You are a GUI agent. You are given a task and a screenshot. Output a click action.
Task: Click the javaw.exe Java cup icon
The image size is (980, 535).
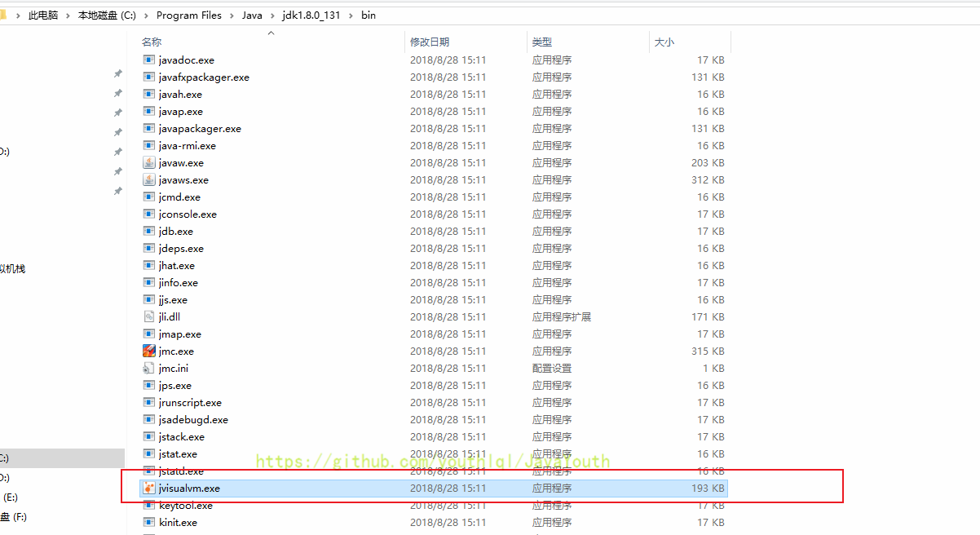click(x=148, y=162)
